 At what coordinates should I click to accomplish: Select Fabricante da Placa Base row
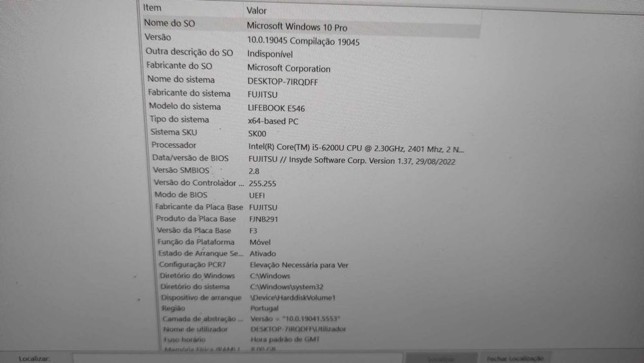(199, 207)
